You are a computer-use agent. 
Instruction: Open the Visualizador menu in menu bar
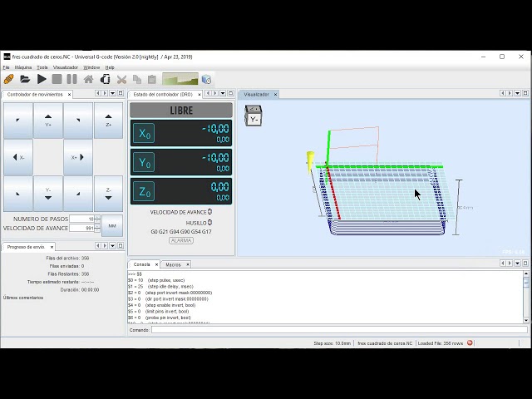coord(66,67)
